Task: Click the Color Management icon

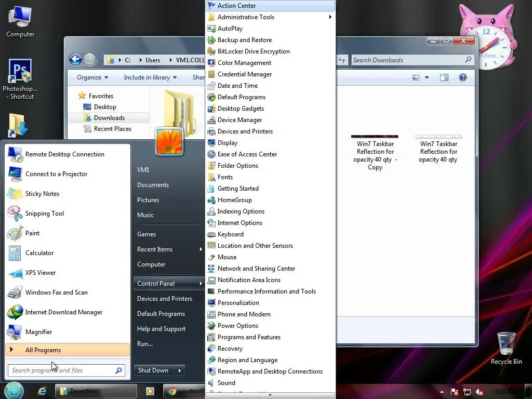Action: click(x=211, y=63)
